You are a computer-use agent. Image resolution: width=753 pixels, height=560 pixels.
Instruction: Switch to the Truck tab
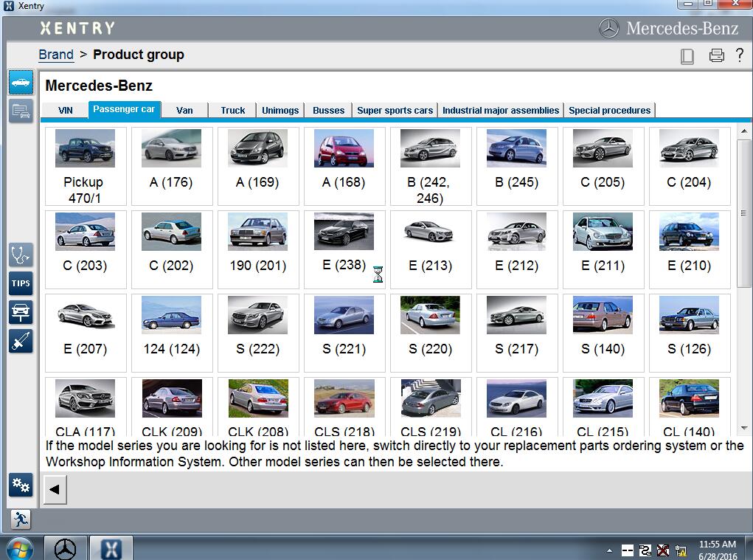point(233,111)
